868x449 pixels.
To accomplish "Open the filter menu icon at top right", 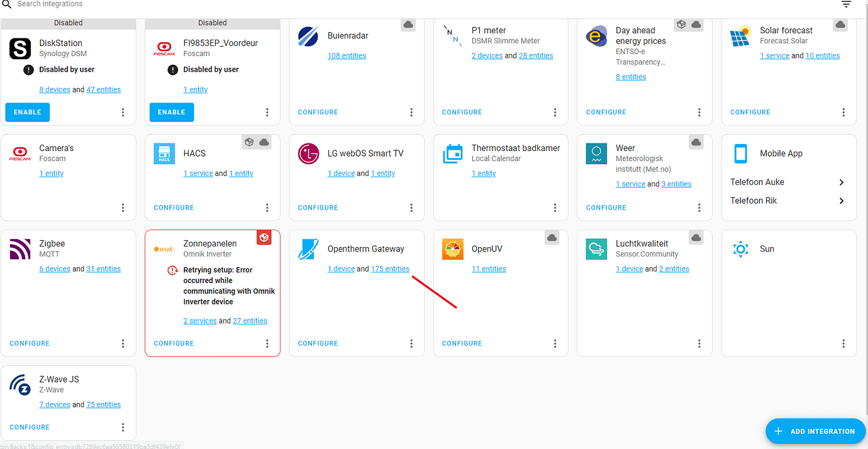I will 846,4.
